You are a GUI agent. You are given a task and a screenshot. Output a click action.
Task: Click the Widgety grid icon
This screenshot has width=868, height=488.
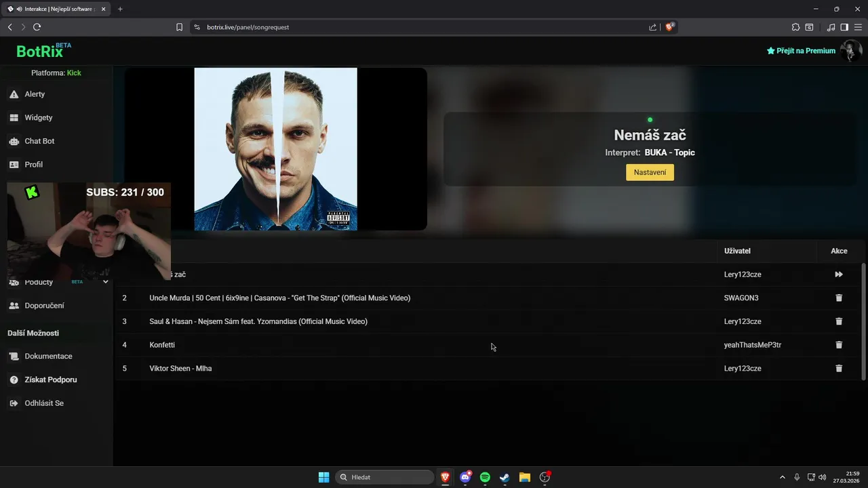tap(14, 117)
